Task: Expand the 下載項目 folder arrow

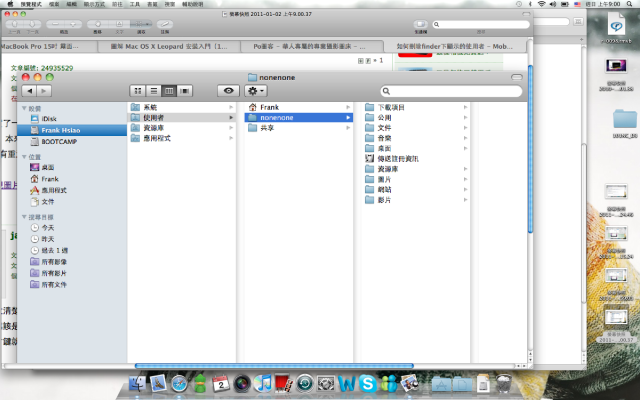Action: (465, 107)
